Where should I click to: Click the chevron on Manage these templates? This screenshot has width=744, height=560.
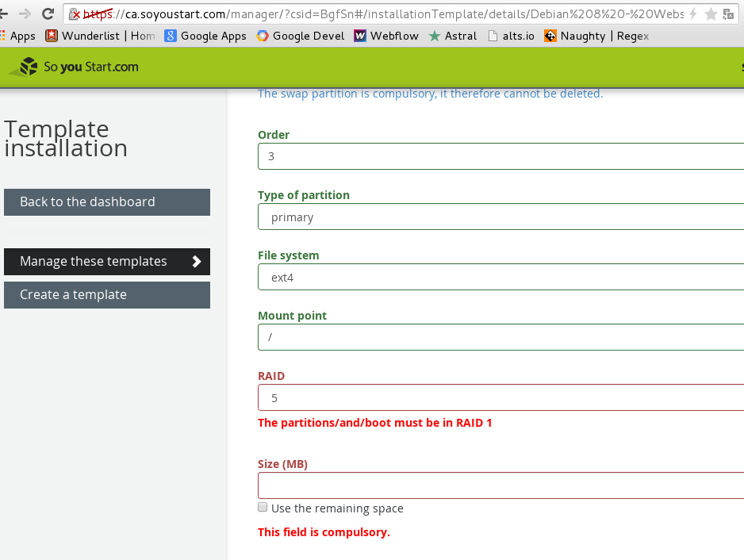pos(197,262)
